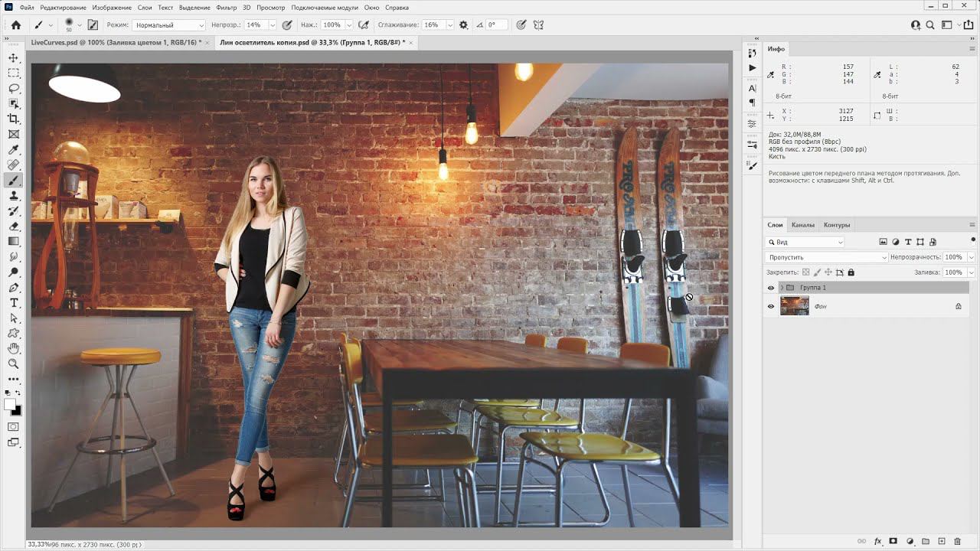Open layer Заливка value arrow
Viewport: 980px width, 551px height.
(972, 272)
